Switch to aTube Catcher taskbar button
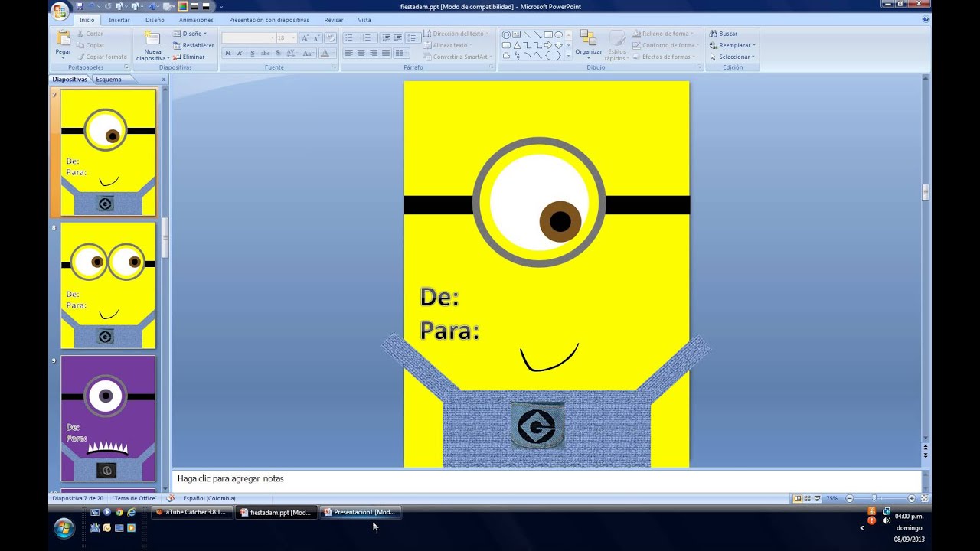The width and height of the screenshot is (980, 551). click(191, 512)
